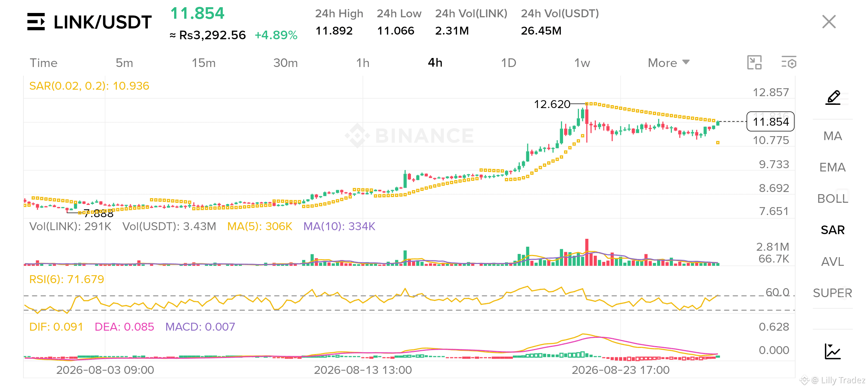Screen dimensions: 868x389
Task: Click the MA(5): 306K volume label
Action: 260,226
